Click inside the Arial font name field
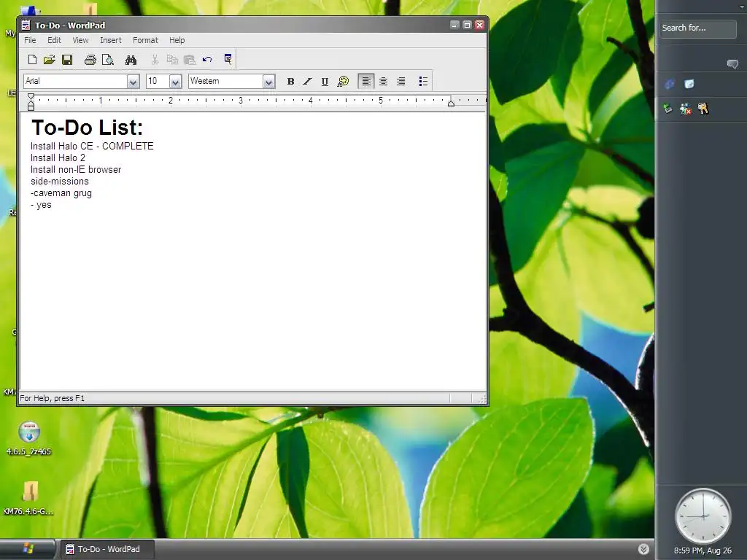Viewport: 747px width, 560px height. coord(75,82)
